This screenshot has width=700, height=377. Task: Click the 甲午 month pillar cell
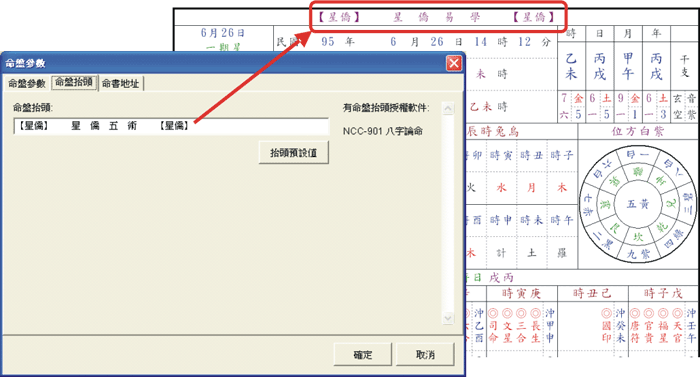tap(628, 66)
